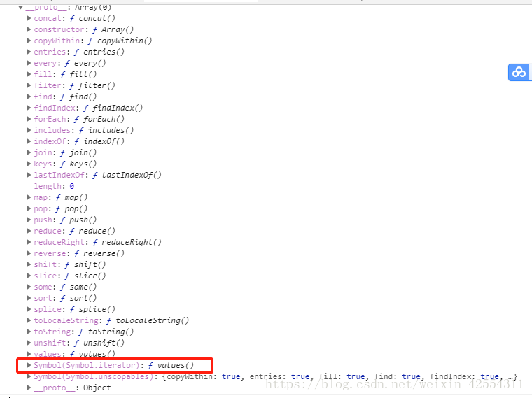Screen dimensions: 532x398
Task: Expand the toString property arrow
Action: [29, 332]
